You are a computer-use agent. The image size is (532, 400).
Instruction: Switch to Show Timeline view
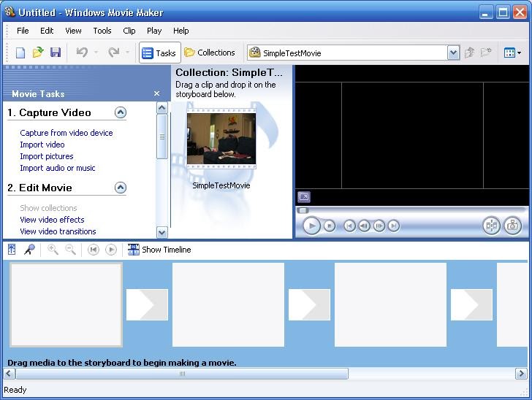click(x=159, y=250)
